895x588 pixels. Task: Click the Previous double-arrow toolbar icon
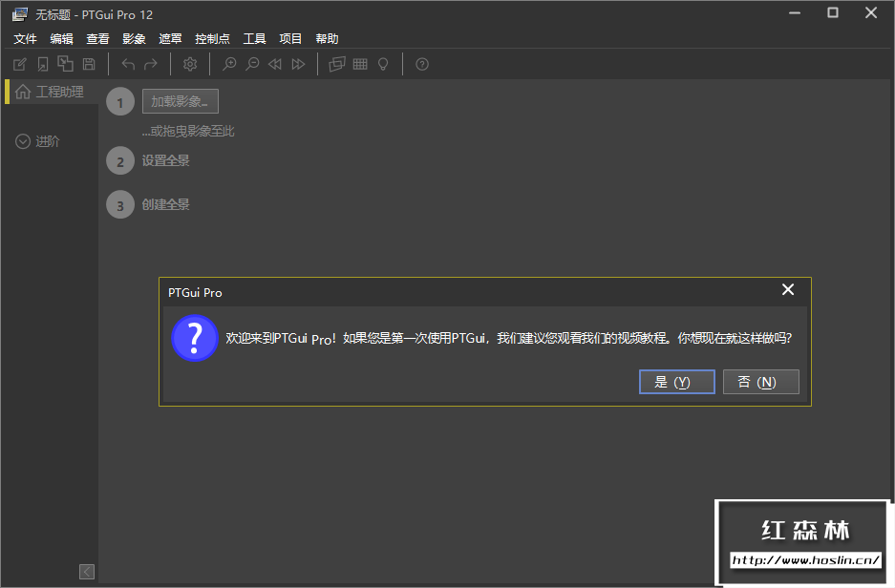click(x=275, y=64)
